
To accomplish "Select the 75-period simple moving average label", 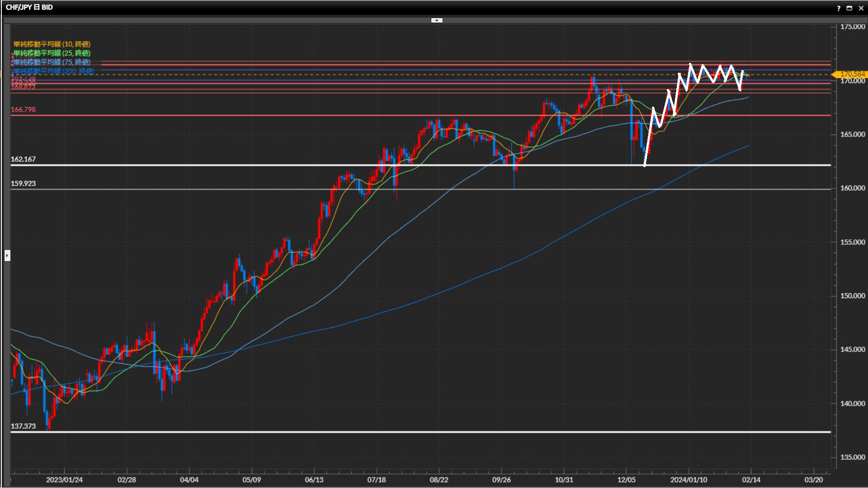I will coord(52,62).
